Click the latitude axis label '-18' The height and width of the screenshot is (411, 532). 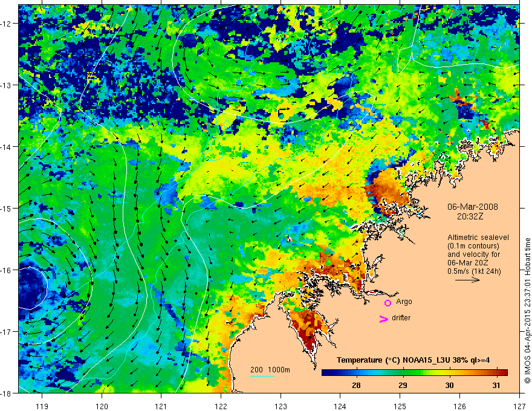(x=7, y=393)
